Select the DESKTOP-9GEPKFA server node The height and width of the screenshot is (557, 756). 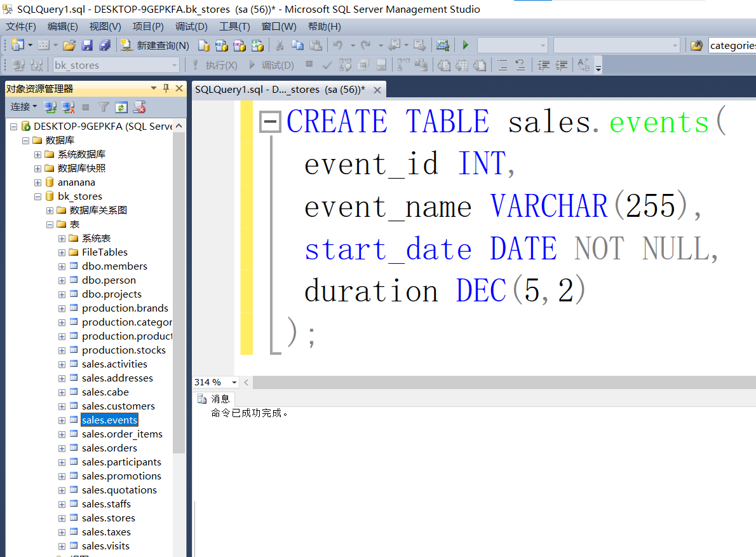point(103,127)
